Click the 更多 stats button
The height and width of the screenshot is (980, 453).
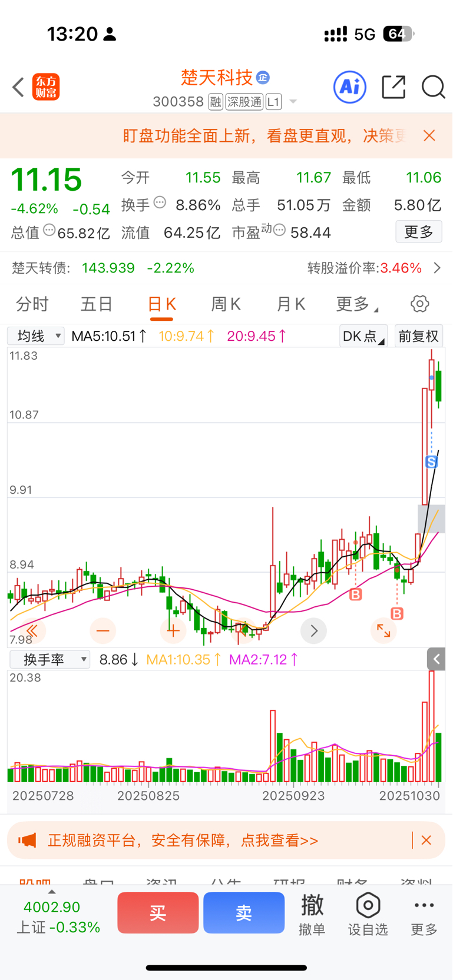(x=419, y=232)
